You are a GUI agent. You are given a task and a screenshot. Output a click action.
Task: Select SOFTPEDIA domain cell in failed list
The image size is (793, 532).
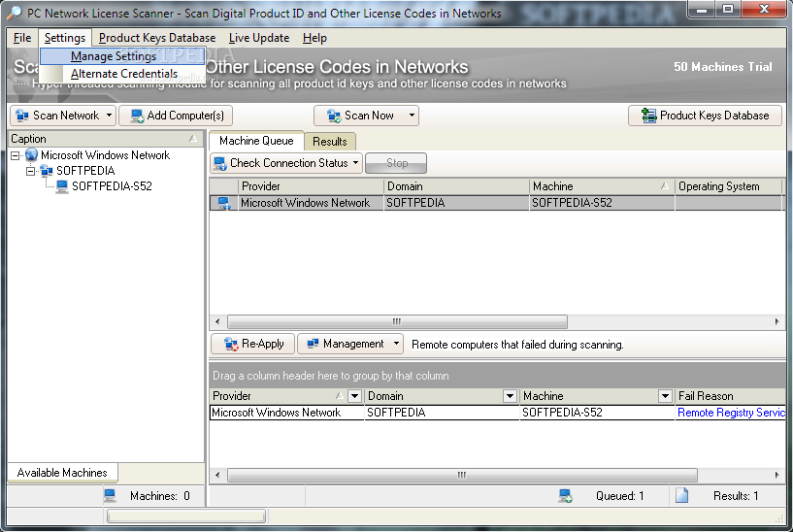tap(442, 413)
